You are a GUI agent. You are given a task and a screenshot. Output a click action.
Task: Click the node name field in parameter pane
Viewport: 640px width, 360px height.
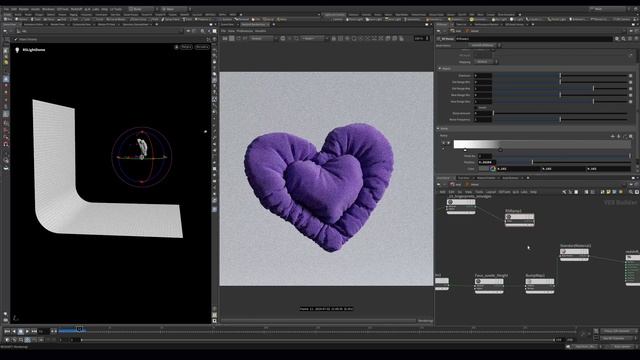(534, 39)
